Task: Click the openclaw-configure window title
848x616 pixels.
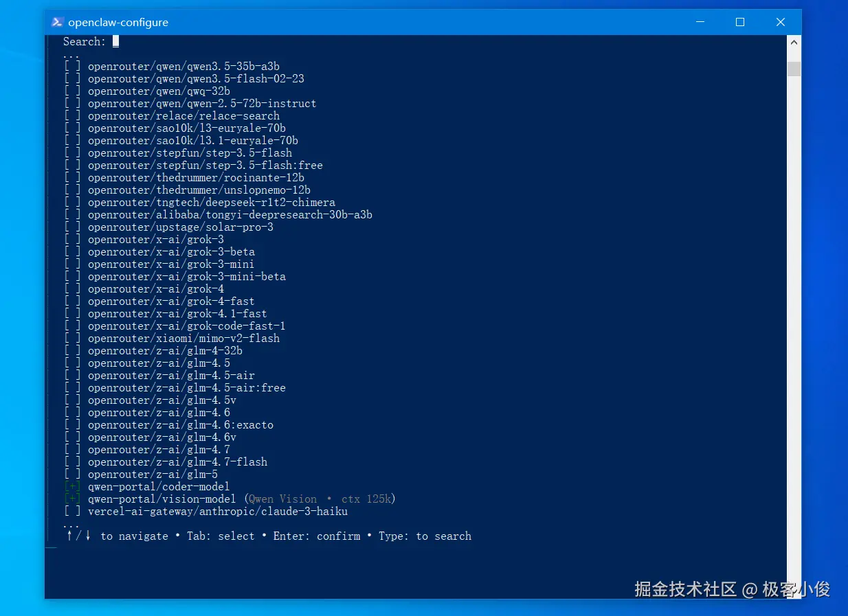Action: [118, 22]
